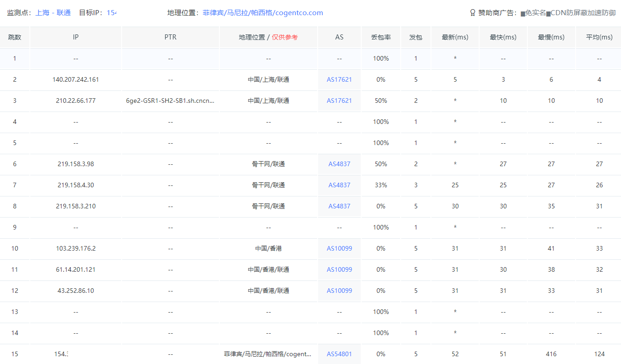Open the 免实名 CDN sponsor ad link
Viewport: 621px width, 364px height.
pos(568,13)
